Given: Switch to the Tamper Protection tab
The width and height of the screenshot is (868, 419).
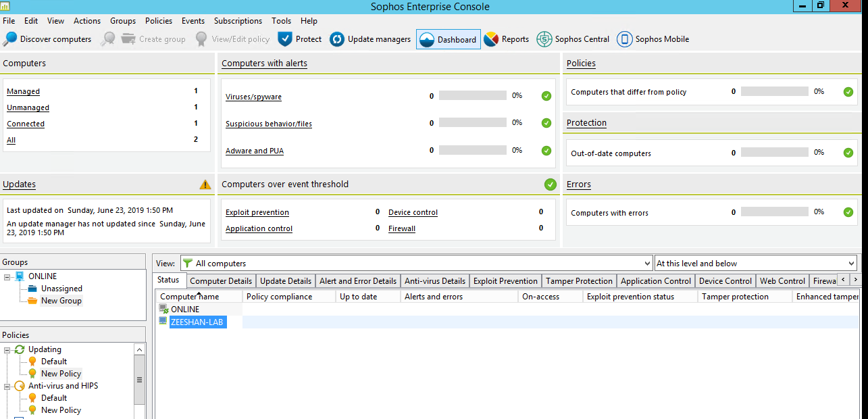Looking at the screenshot, I should tap(579, 281).
